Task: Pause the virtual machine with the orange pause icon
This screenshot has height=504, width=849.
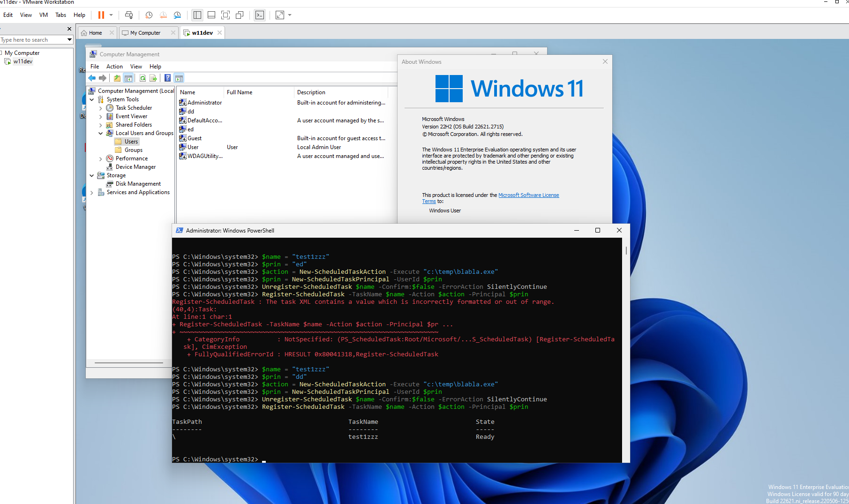Action: [x=101, y=15]
